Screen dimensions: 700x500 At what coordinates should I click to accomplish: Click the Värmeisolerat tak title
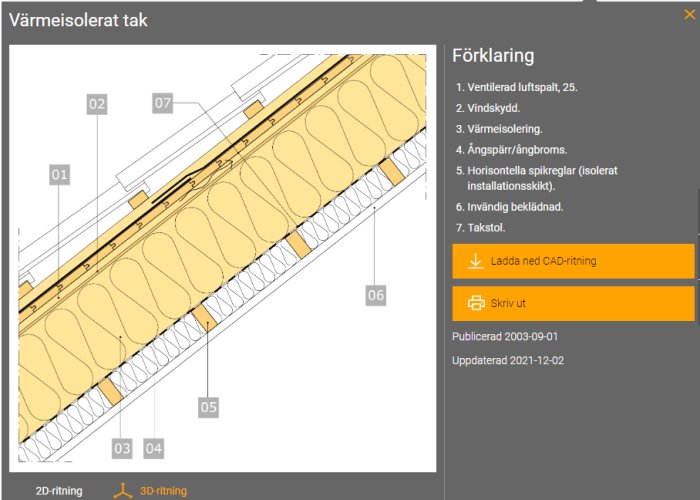pos(78,20)
